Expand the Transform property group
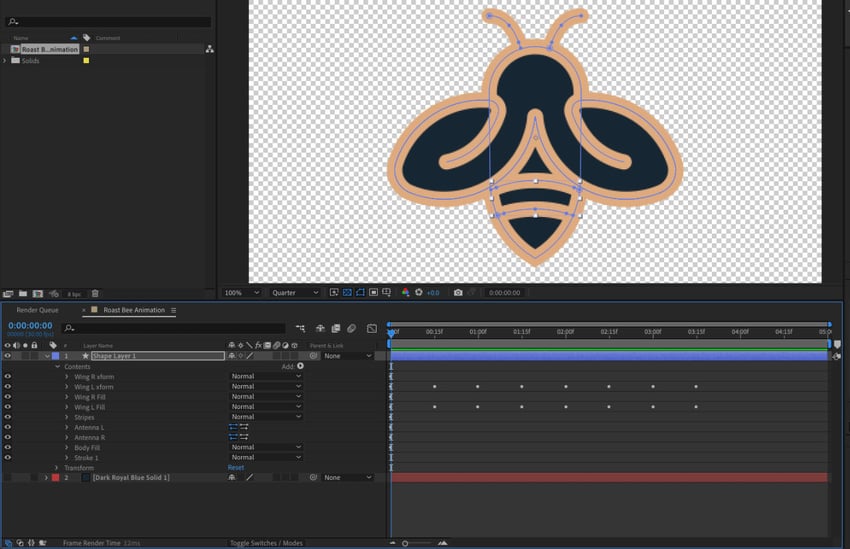850x549 pixels. pos(56,468)
